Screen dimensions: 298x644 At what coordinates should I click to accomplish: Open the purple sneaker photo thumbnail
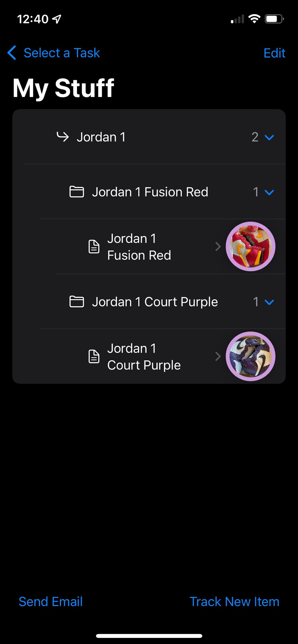[x=251, y=356]
